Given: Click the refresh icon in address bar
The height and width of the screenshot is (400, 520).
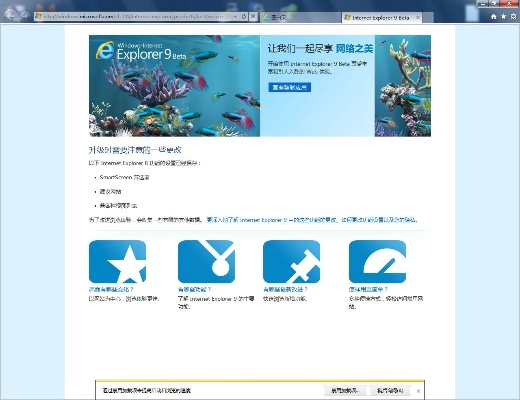Looking at the screenshot, I should click(x=244, y=16).
